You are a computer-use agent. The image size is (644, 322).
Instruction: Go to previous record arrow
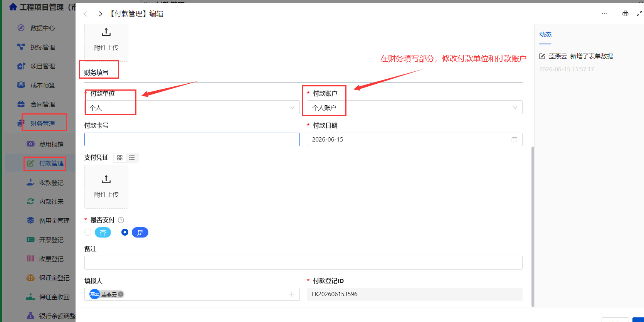[85, 14]
